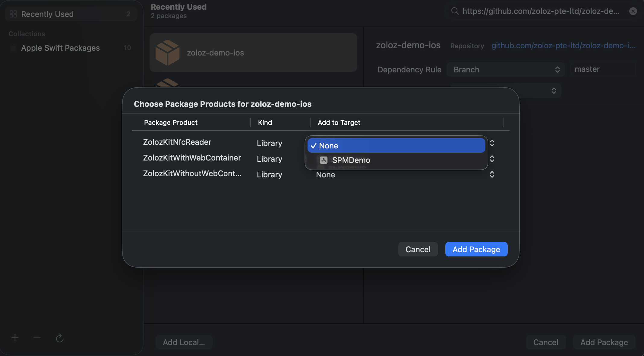Open ZolozKitNfcReader target stepper arrows

pyautogui.click(x=492, y=143)
